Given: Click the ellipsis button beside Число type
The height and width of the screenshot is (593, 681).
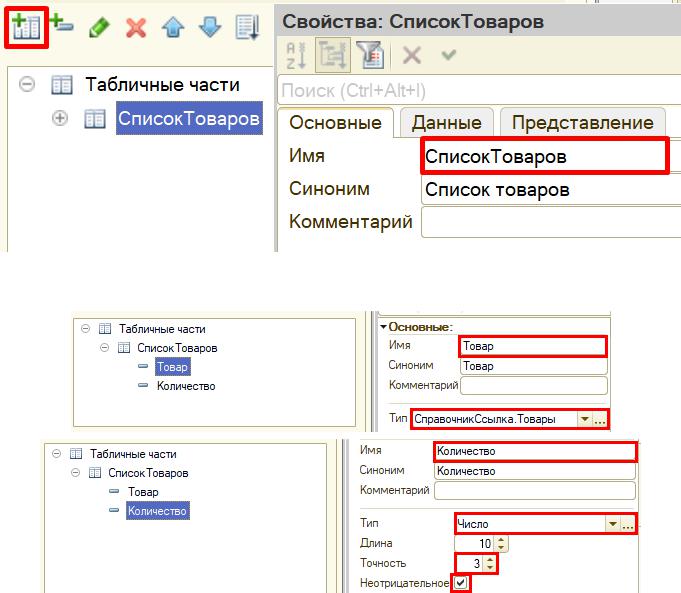Looking at the screenshot, I should (x=627, y=524).
